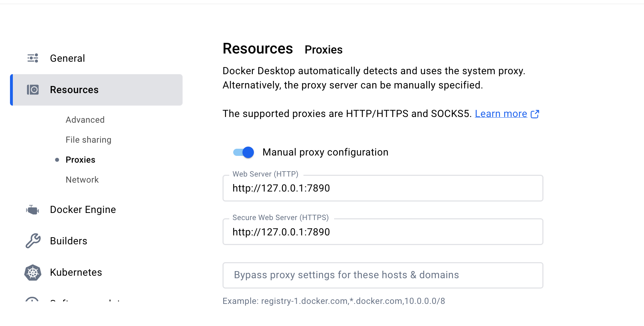Screen dimensions: 644x326
Task: Switch to Docker Engine settings
Action: (x=83, y=210)
